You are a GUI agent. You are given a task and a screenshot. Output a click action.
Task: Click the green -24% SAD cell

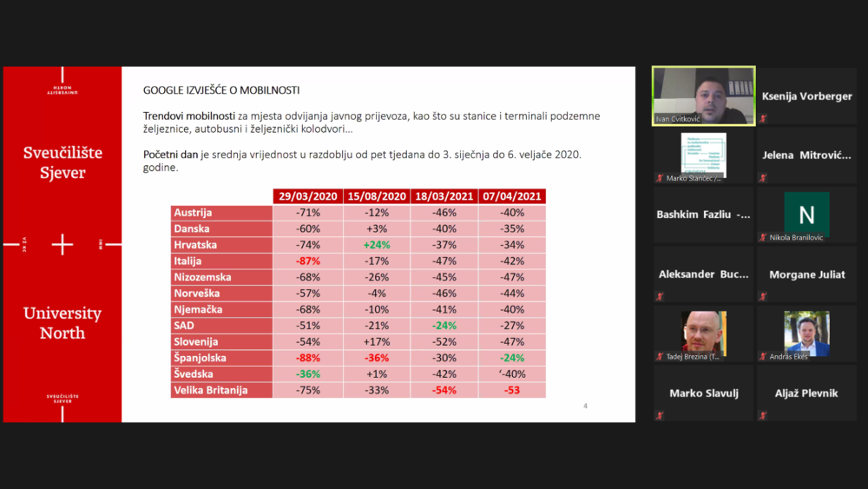(444, 326)
